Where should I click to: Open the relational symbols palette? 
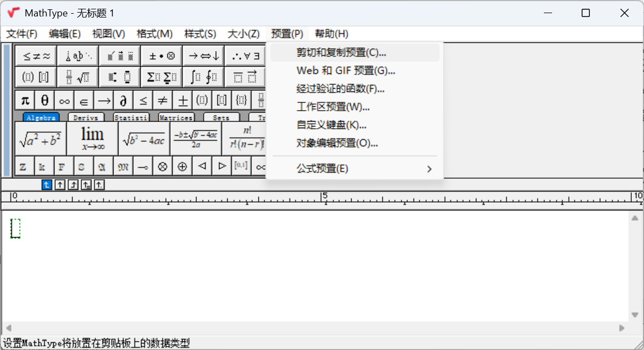(36, 56)
